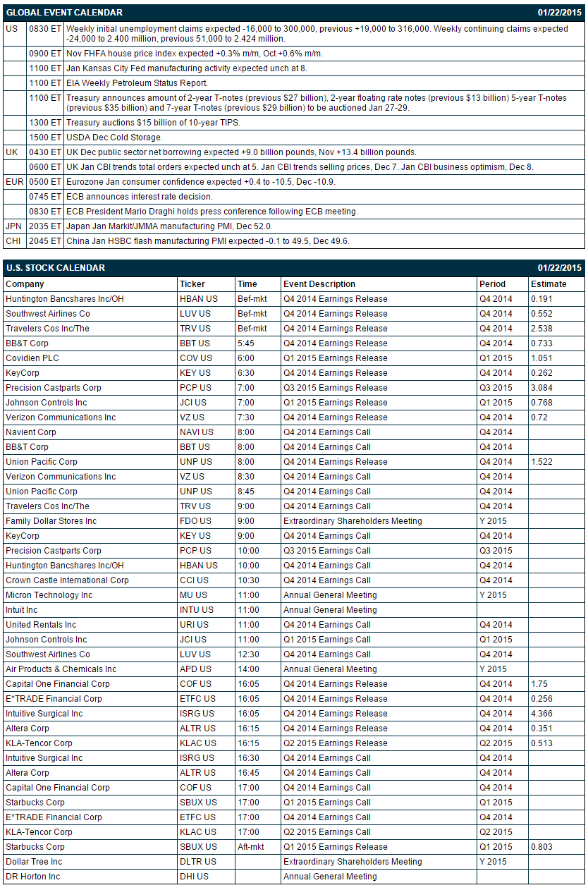The height and width of the screenshot is (890, 588).
Task: Click Starbucks estimate 0.803
Action: (x=543, y=847)
